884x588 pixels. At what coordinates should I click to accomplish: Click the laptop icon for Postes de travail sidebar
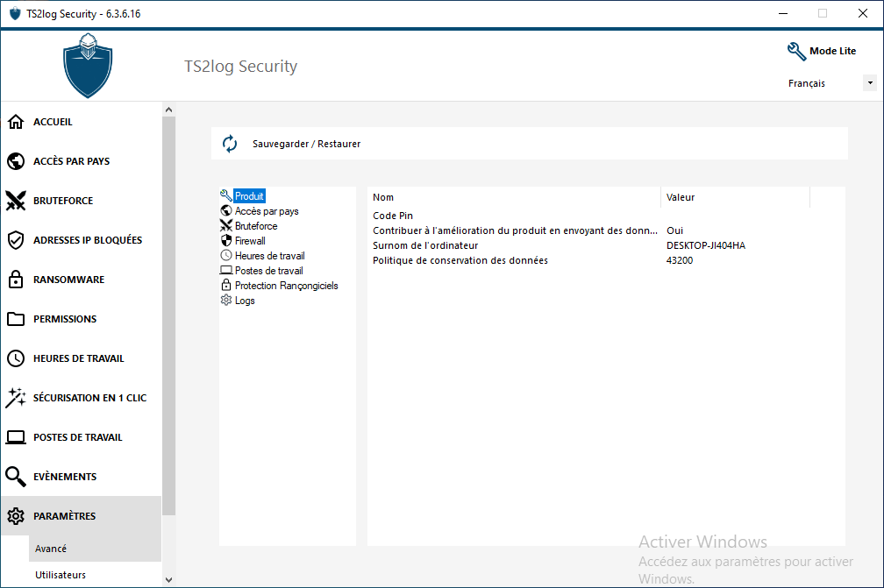click(x=16, y=437)
